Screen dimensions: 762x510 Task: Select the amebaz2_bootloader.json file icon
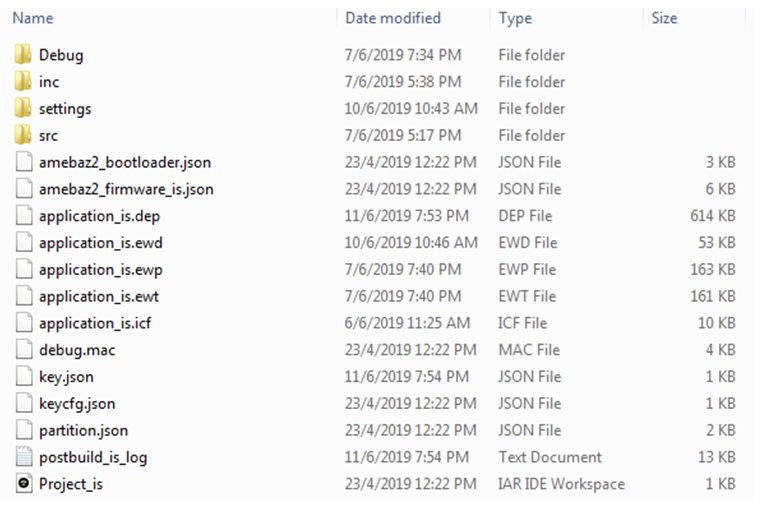(x=23, y=162)
